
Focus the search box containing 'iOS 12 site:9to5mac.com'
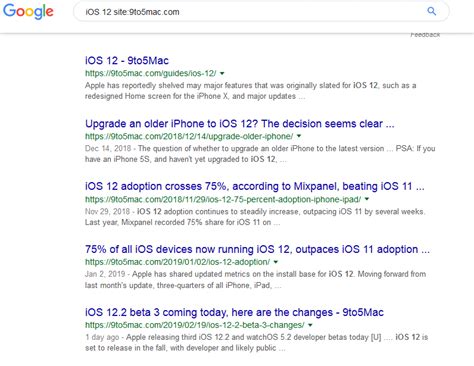261,12
